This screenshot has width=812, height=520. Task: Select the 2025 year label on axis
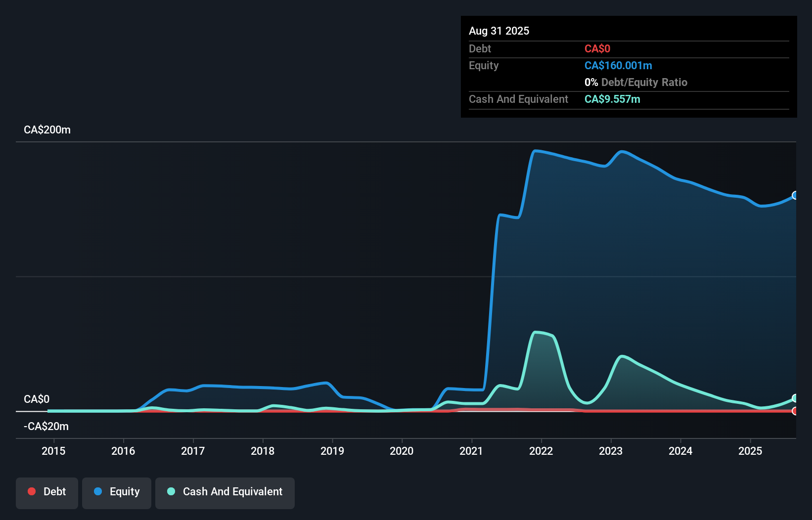pos(751,451)
